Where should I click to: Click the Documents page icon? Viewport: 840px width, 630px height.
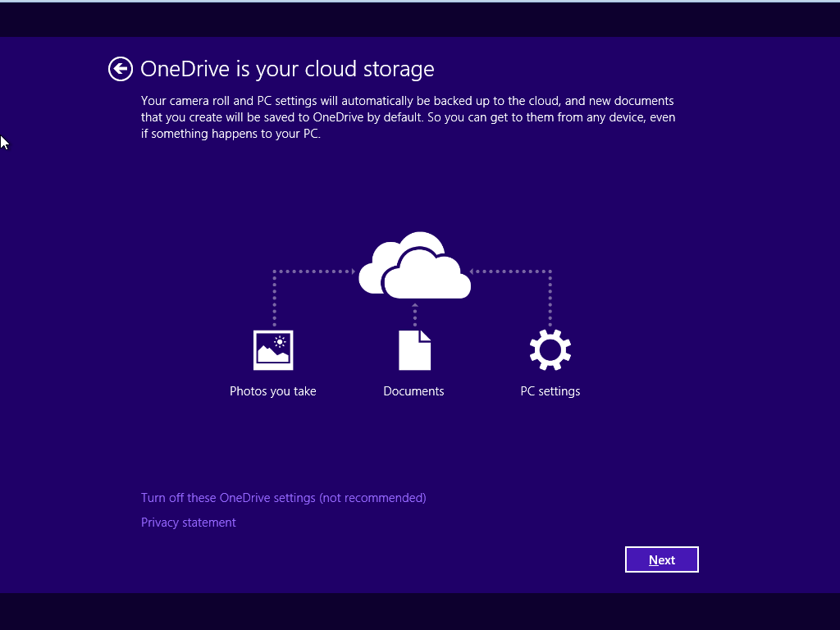click(x=414, y=350)
